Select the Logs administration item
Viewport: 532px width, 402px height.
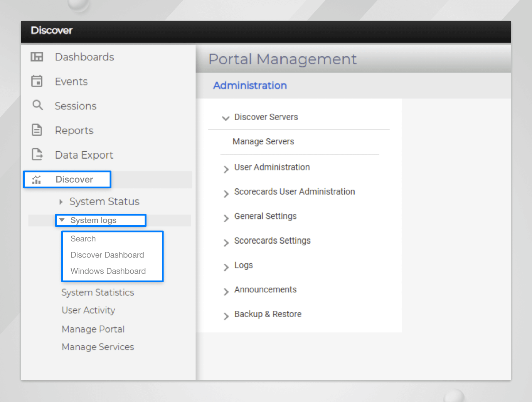coord(243,265)
